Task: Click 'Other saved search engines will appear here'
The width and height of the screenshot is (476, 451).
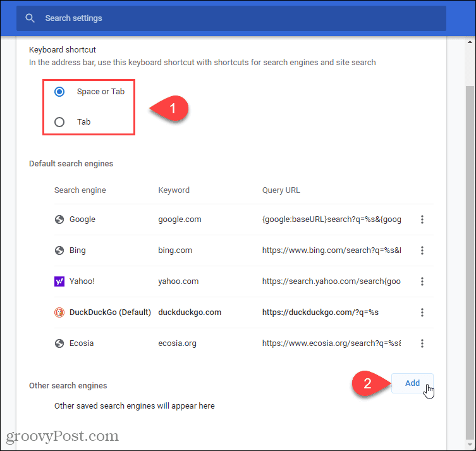Action: (x=135, y=405)
